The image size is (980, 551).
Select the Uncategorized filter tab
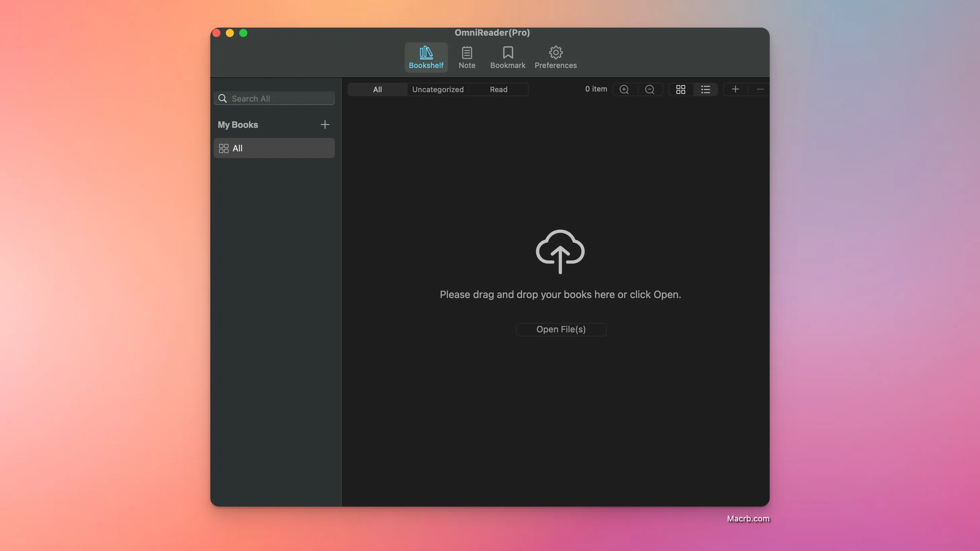point(438,89)
